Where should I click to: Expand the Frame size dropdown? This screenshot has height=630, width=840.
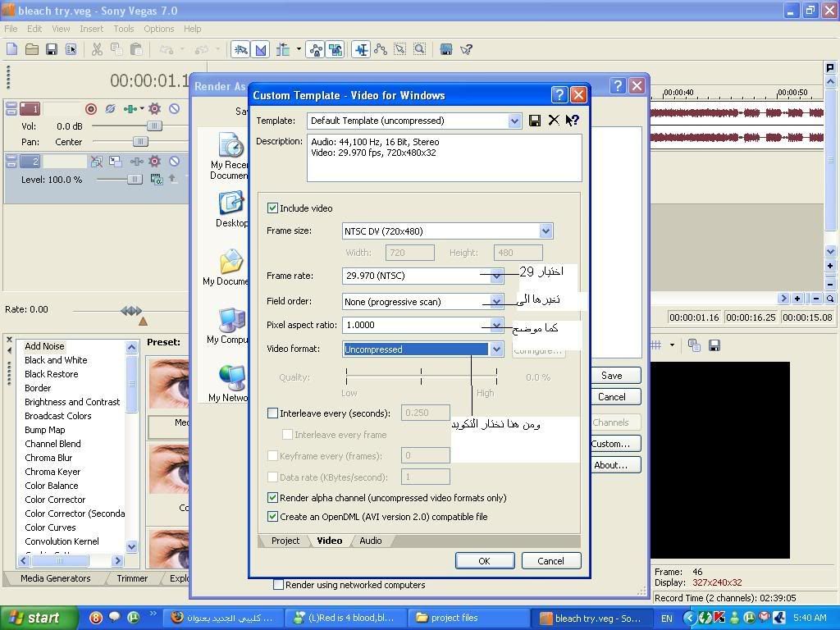(x=546, y=231)
